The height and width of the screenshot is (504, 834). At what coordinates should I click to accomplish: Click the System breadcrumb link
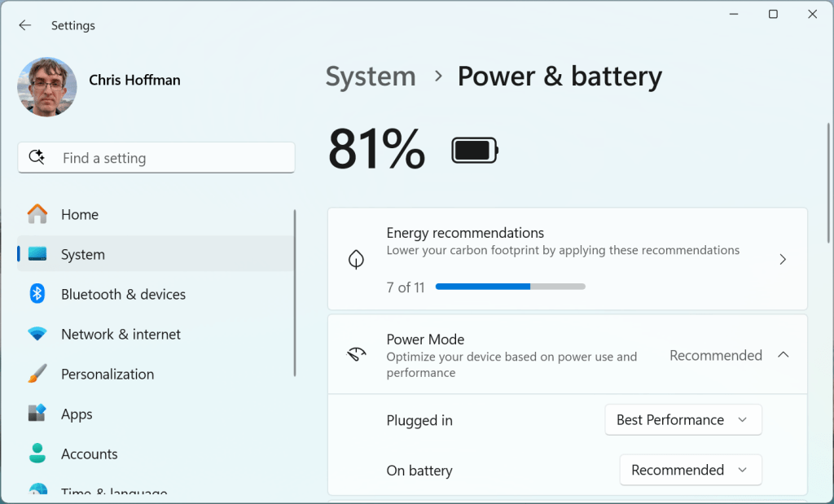pyautogui.click(x=371, y=77)
